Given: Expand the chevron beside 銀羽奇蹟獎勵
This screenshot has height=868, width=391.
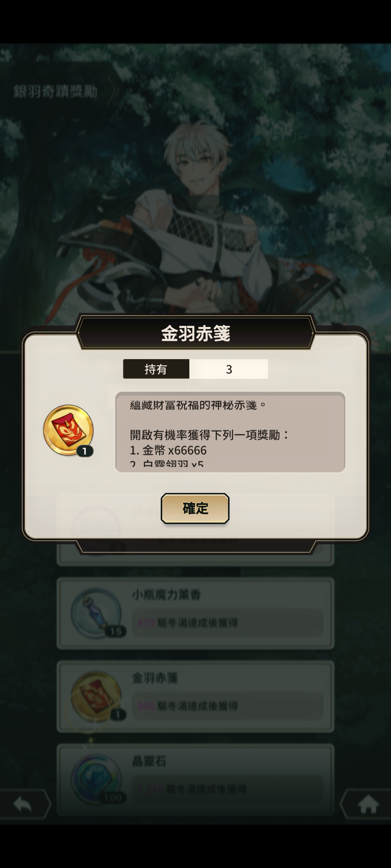Looking at the screenshot, I should point(113,91).
